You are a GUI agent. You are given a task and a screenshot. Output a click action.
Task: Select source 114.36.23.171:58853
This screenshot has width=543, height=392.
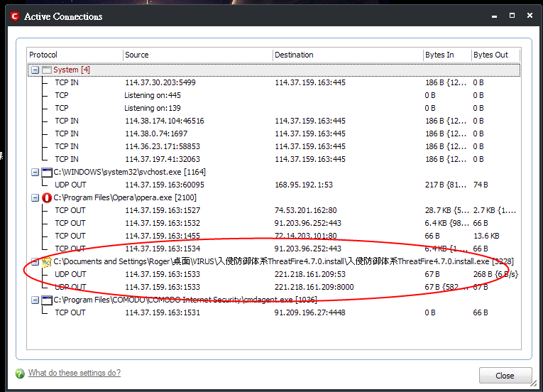[163, 146]
